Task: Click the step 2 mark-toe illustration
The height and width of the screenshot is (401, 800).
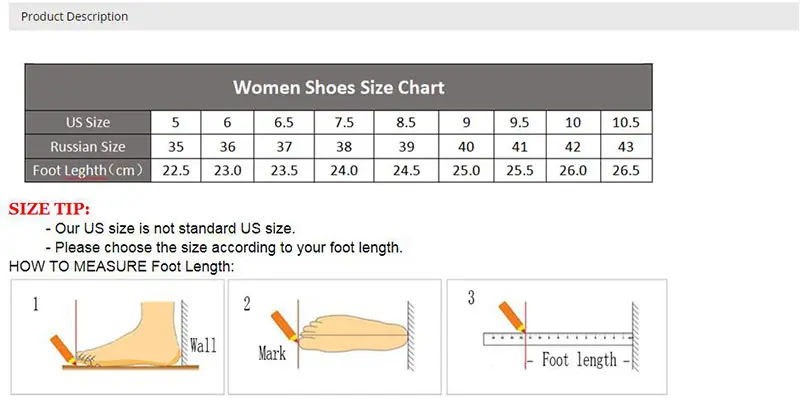Action: pos(335,335)
